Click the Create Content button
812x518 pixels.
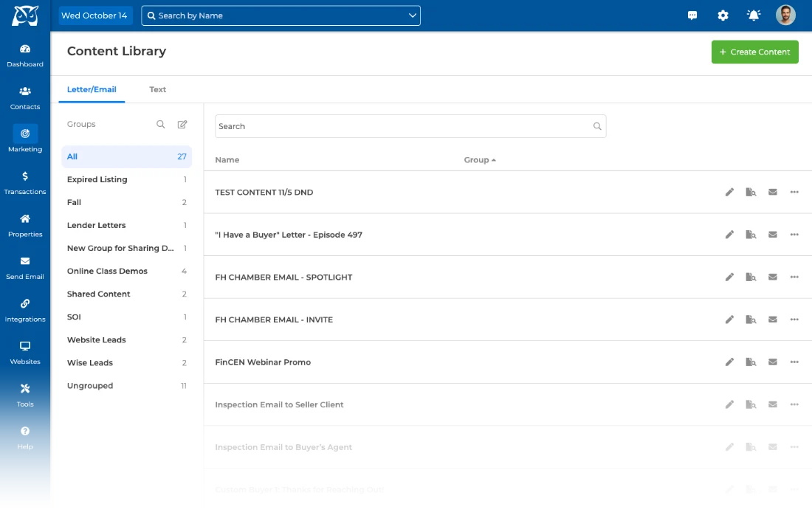point(754,52)
